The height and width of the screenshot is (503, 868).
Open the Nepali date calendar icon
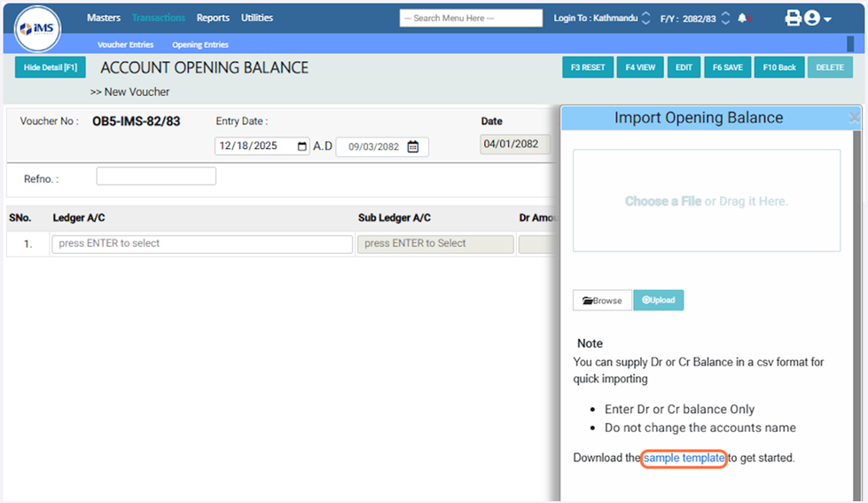tap(413, 147)
